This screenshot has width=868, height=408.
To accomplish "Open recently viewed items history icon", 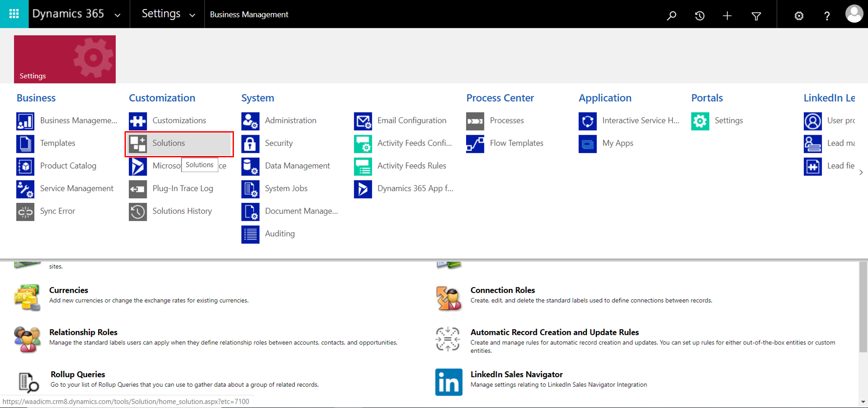I will pos(699,16).
